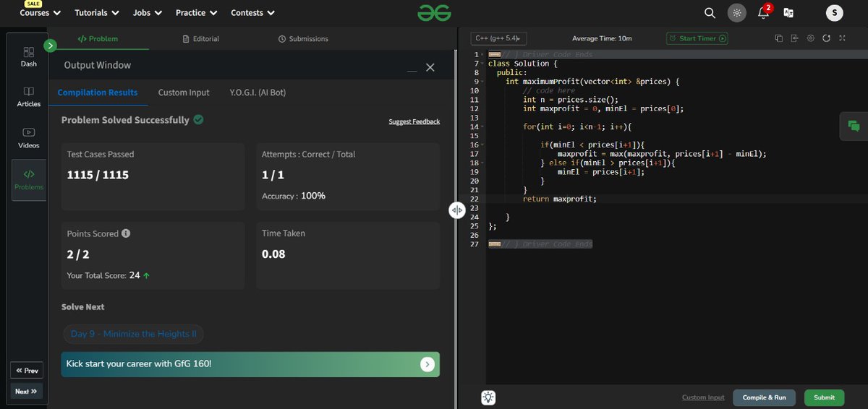Open Day 9 - Minimize the Heights II
The image size is (868, 409).
pyautogui.click(x=133, y=334)
